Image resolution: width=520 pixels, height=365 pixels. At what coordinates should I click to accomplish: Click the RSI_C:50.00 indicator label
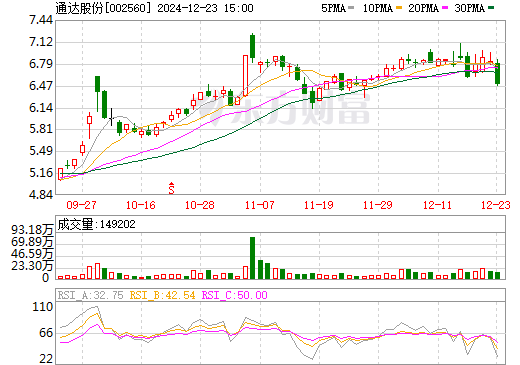click(235, 295)
